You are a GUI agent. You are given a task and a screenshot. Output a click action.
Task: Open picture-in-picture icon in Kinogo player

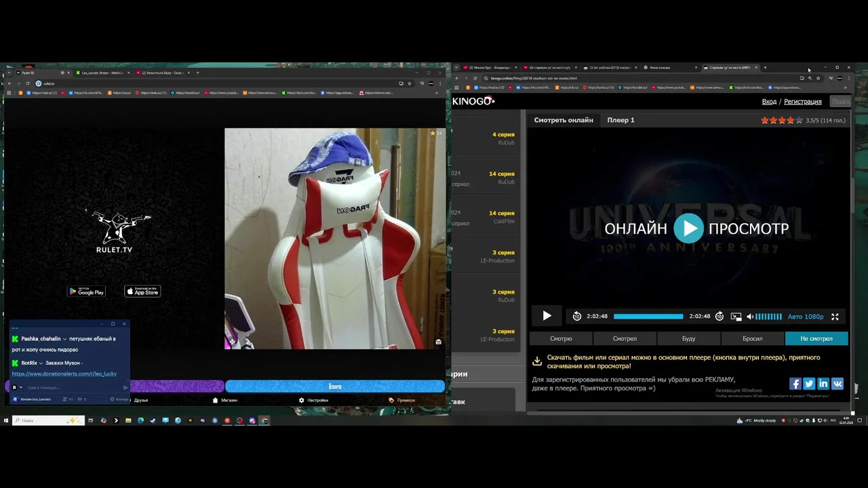(x=736, y=317)
